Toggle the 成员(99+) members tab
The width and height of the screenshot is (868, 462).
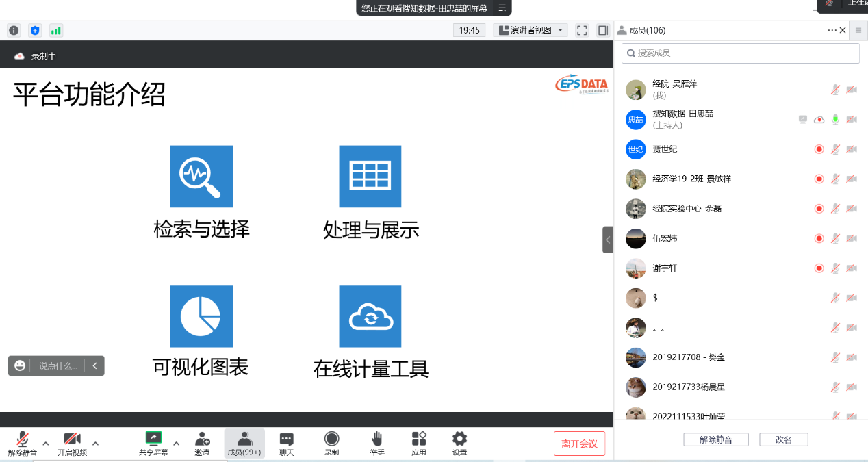pos(244,443)
